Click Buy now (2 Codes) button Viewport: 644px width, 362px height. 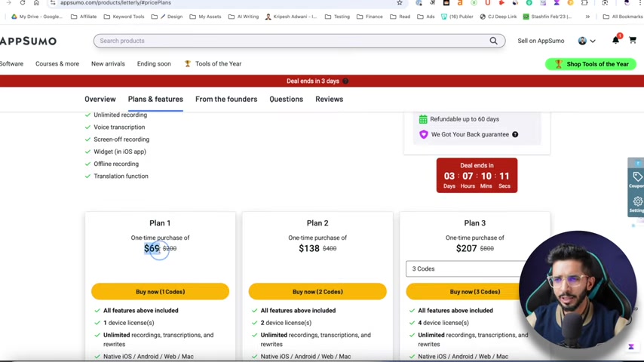point(317,292)
